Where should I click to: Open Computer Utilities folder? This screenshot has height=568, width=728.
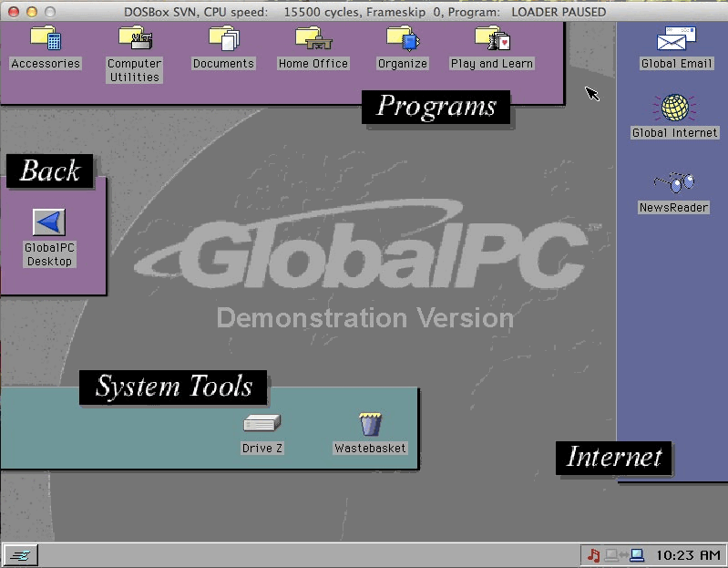134,39
